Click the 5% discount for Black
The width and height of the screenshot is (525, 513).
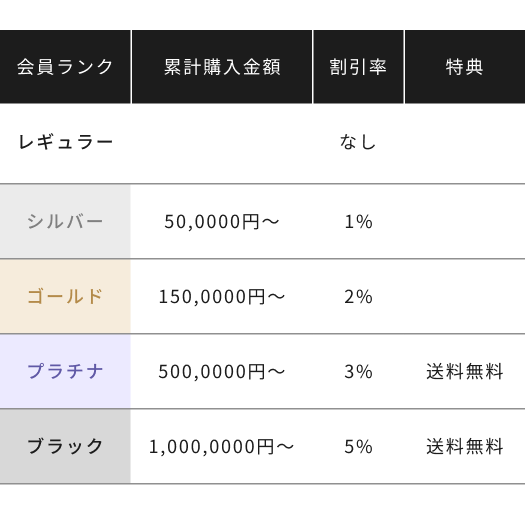tap(358, 447)
